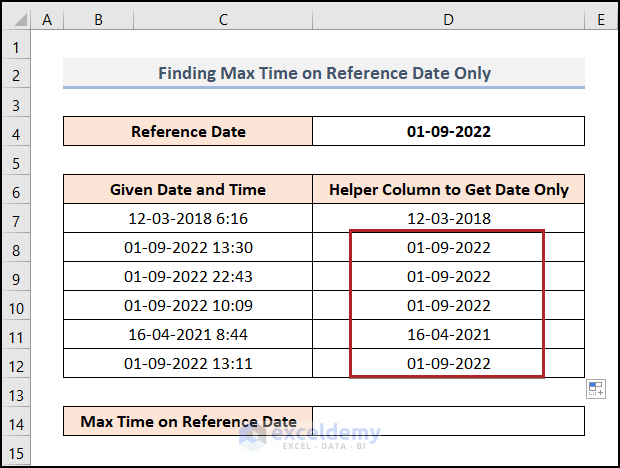
Task: Click Max Time on Reference Date label
Action: pyautogui.click(x=188, y=421)
